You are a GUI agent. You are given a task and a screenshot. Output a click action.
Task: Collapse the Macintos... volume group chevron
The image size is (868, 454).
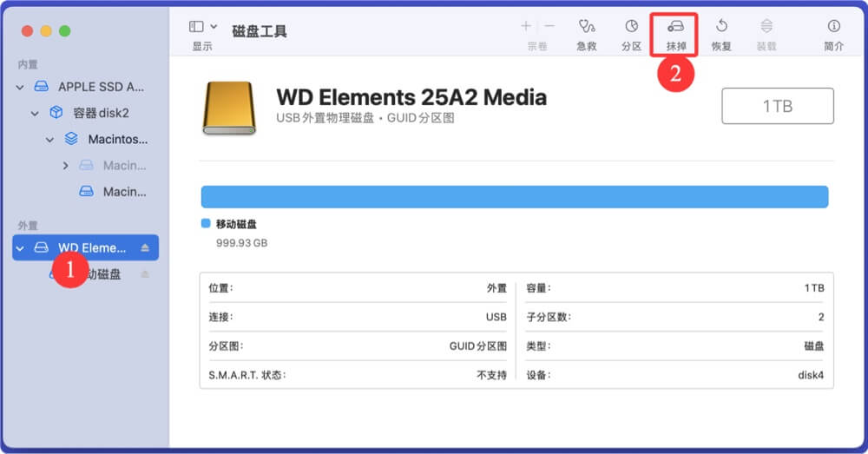tap(49, 140)
